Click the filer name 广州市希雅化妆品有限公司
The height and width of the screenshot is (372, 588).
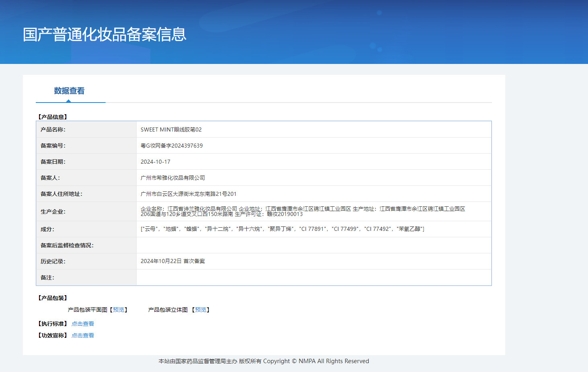(x=173, y=178)
